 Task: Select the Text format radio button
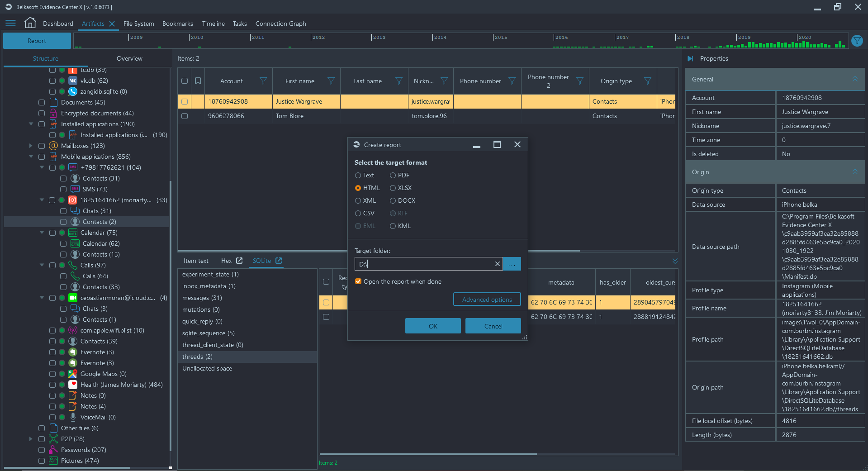point(358,175)
